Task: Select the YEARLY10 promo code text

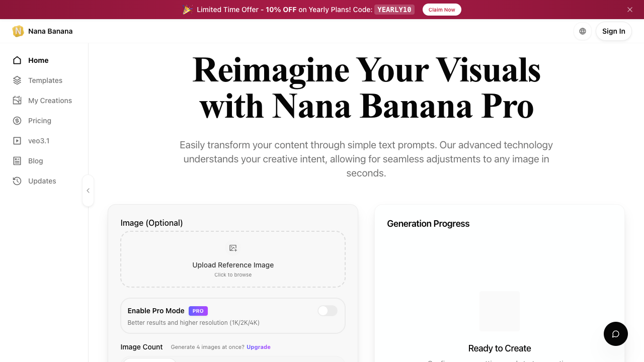Action: [394, 9]
